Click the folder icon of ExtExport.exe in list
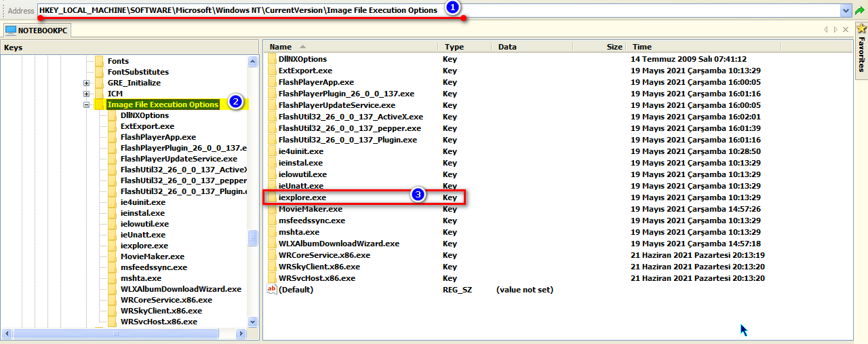Image resolution: width=868 pixels, height=344 pixels. pos(272,71)
